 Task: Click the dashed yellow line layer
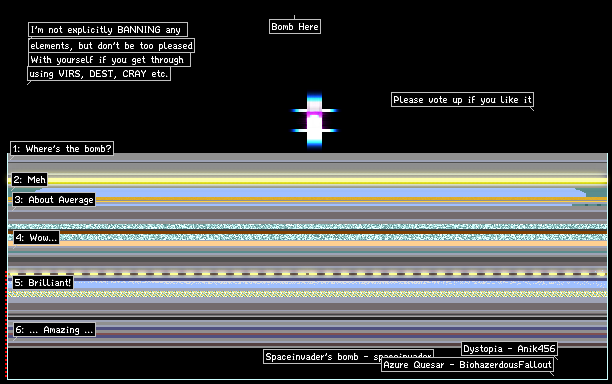tap(308, 274)
